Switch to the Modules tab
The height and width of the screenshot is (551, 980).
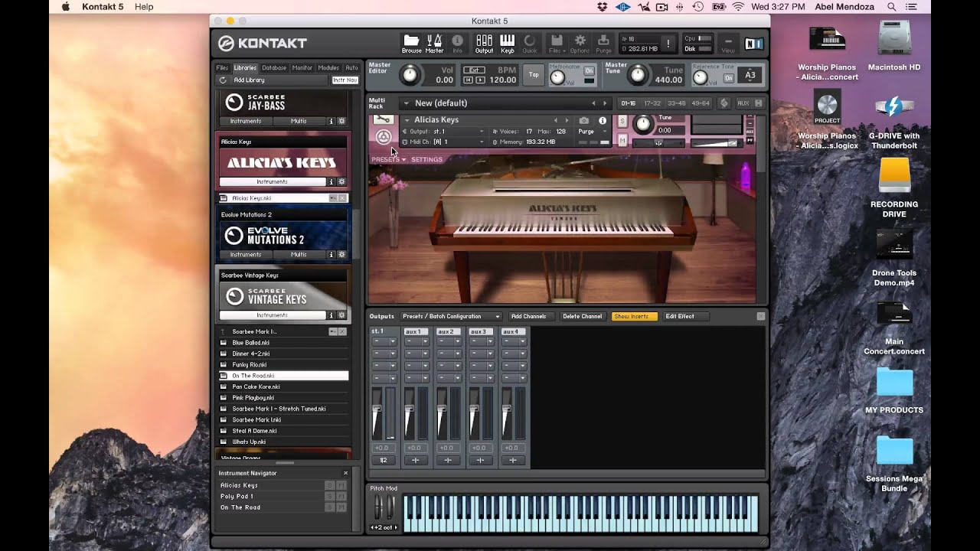[328, 67]
